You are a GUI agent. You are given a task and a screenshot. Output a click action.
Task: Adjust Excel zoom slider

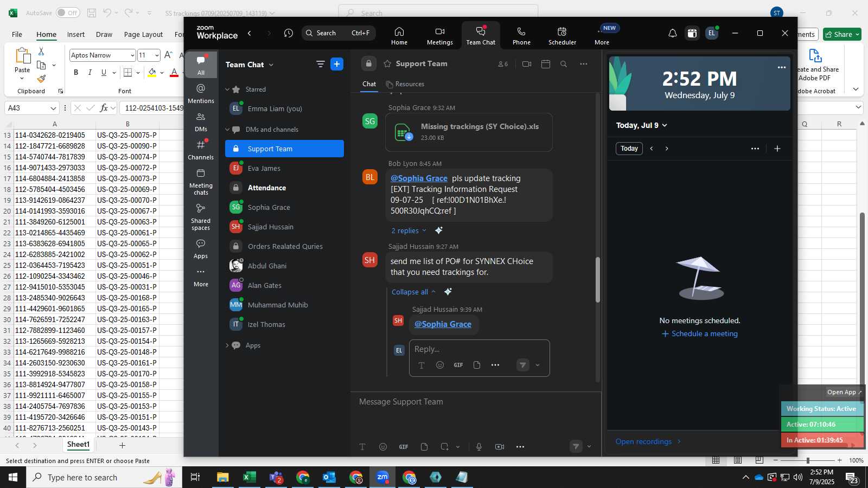point(807,460)
